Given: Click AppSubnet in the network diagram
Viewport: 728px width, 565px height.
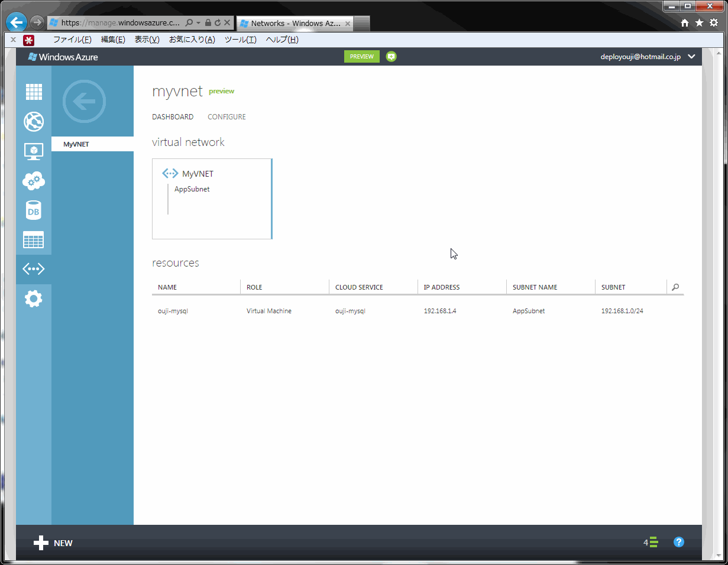Looking at the screenshot, I should click(192, 190).
